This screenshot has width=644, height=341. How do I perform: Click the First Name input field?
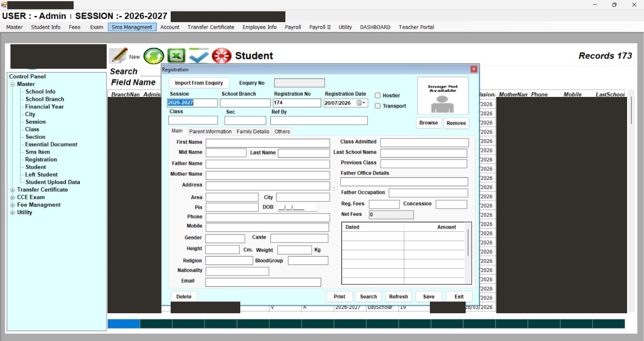pyautogui.click(x=268, y=143)
